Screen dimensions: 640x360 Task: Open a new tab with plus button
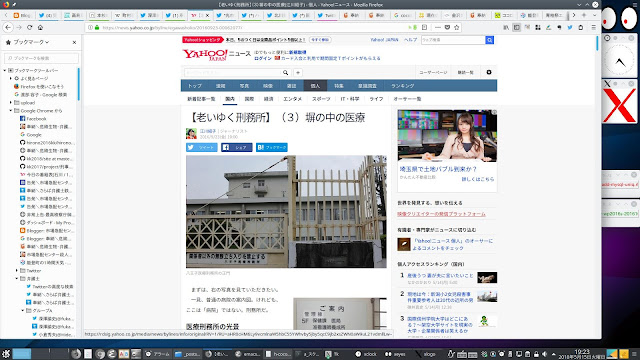tap(584, 15)
